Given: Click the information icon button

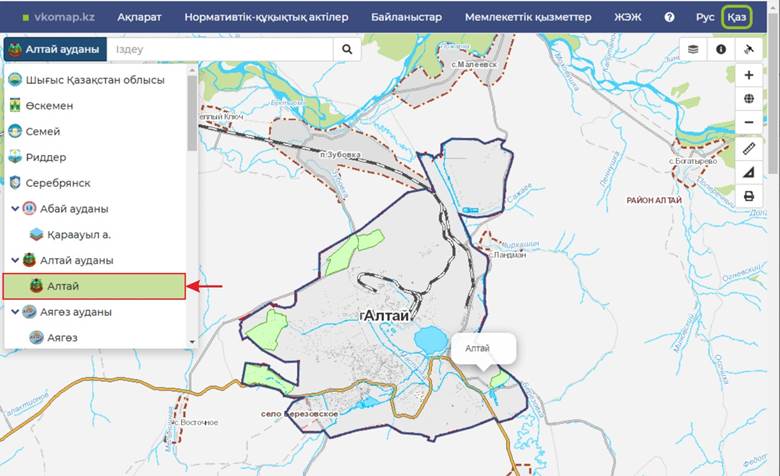Looking at the screenshot, I should 720,49.
